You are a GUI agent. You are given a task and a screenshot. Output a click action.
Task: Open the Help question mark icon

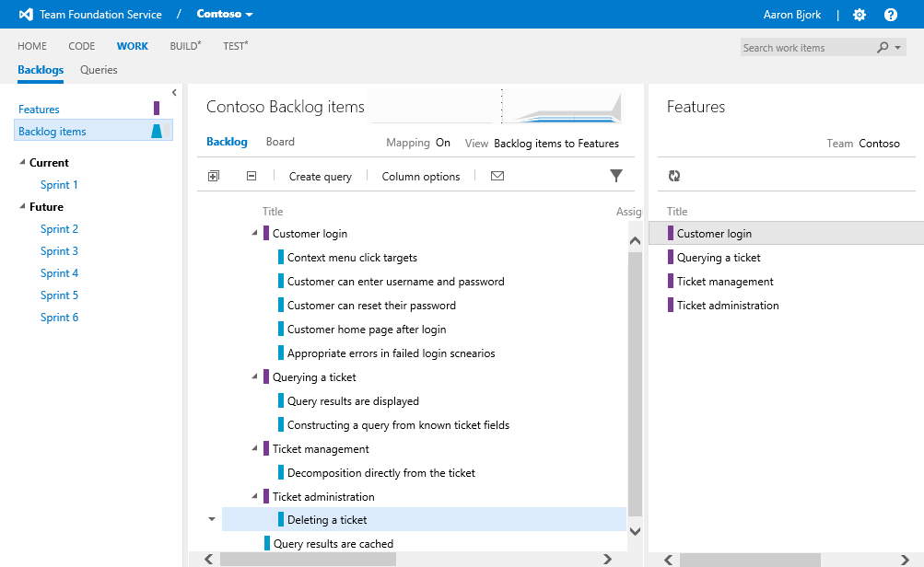pos(889,15)
